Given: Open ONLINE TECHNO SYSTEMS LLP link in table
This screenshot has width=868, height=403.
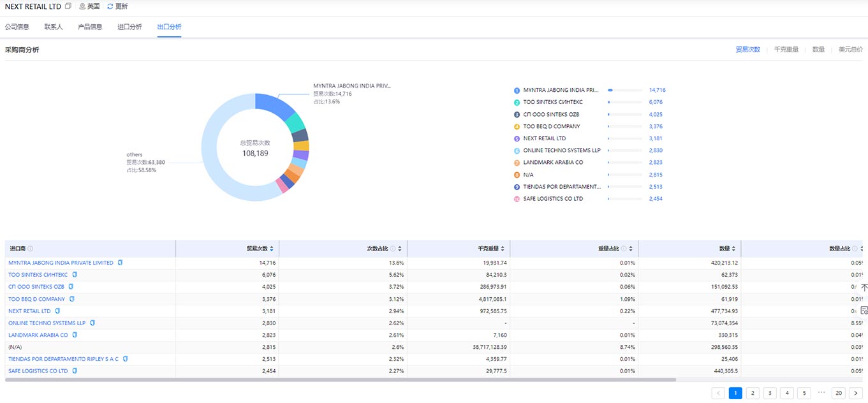Looking at the screenshot, I should click(x=47, y=323).
